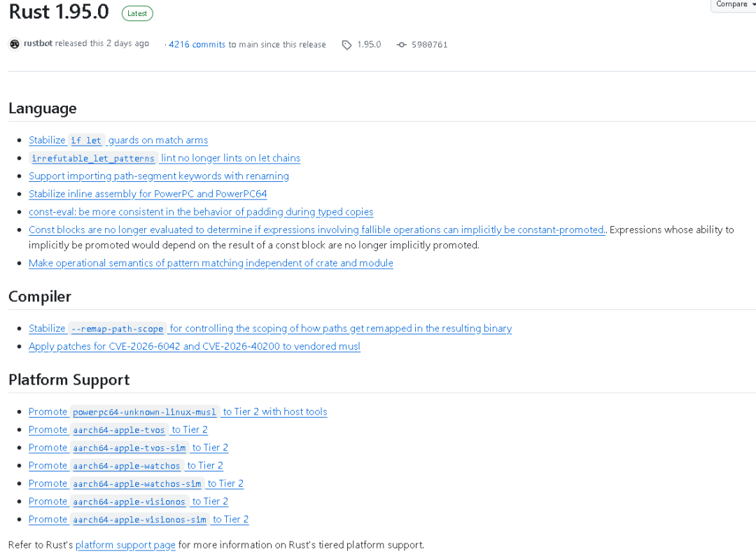Click the Rust 1.95.0 release title
This screenshot has width=756, height=554.
click(59, 12)
